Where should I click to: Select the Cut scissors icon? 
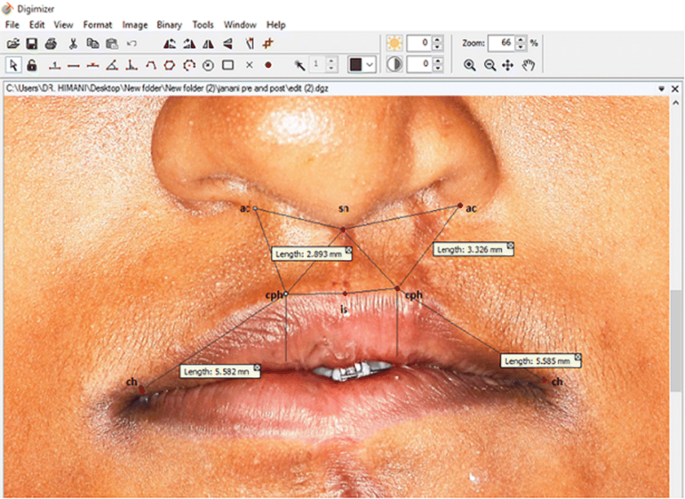(73, 44)
